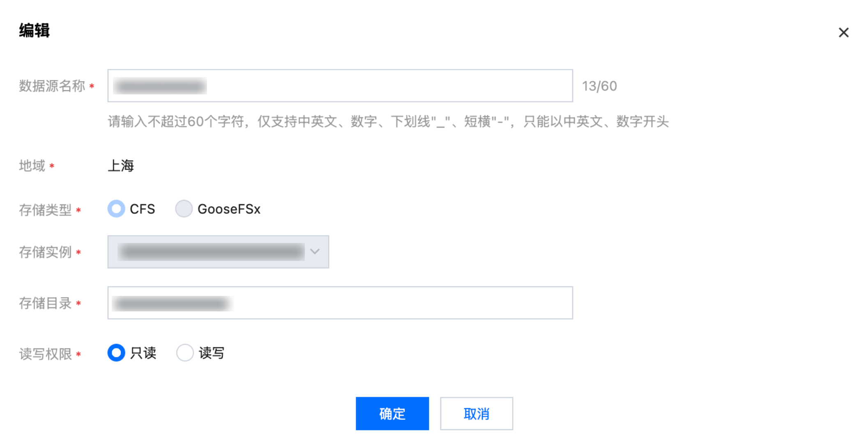Viewport: 868px width, 444px height.
Task: Click the 13/60 character counter
Action: (599, 86)
